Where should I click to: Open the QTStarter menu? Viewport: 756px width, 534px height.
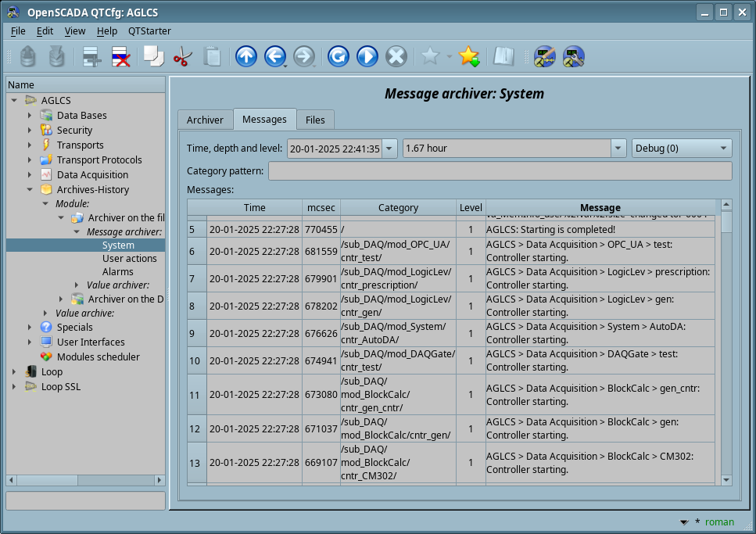[x=151, y=30]
